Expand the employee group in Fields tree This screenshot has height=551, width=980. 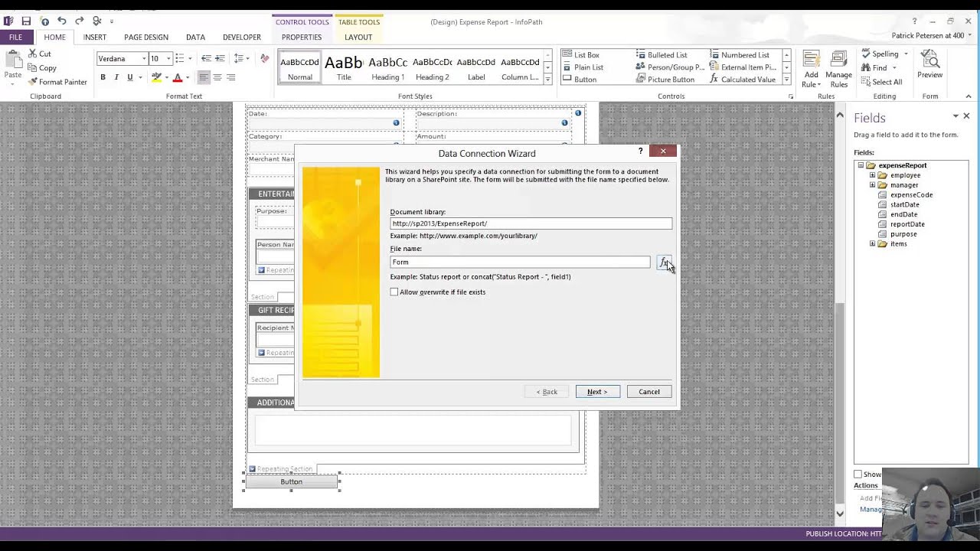872,175
